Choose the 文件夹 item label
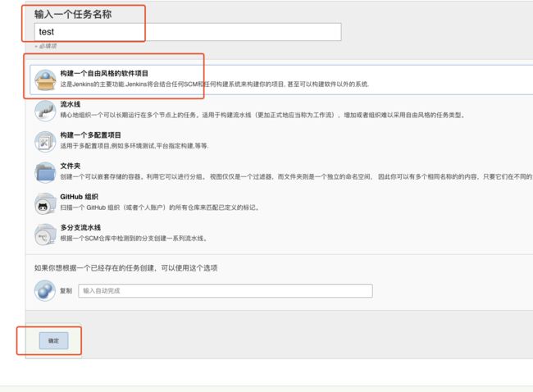 70,166
